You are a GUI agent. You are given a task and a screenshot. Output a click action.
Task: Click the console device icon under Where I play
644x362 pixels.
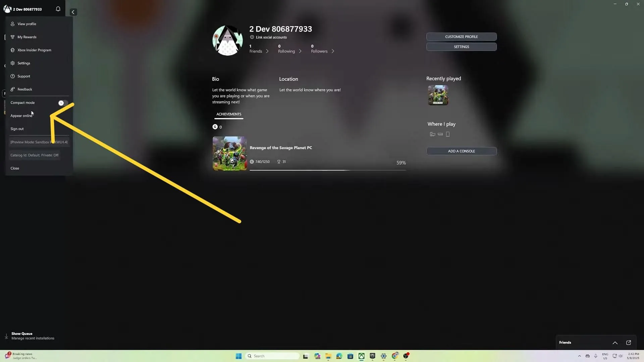click(440, 134)
